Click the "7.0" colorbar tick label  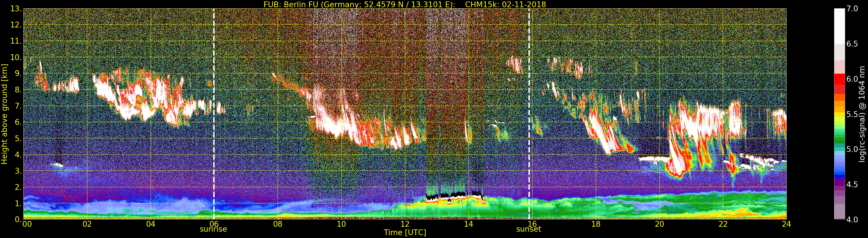pos(852,9)
